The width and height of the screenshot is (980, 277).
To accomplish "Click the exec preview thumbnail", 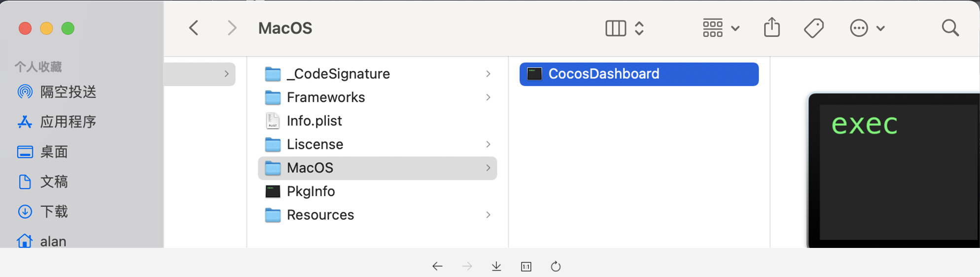I will (x=893, y=170).
